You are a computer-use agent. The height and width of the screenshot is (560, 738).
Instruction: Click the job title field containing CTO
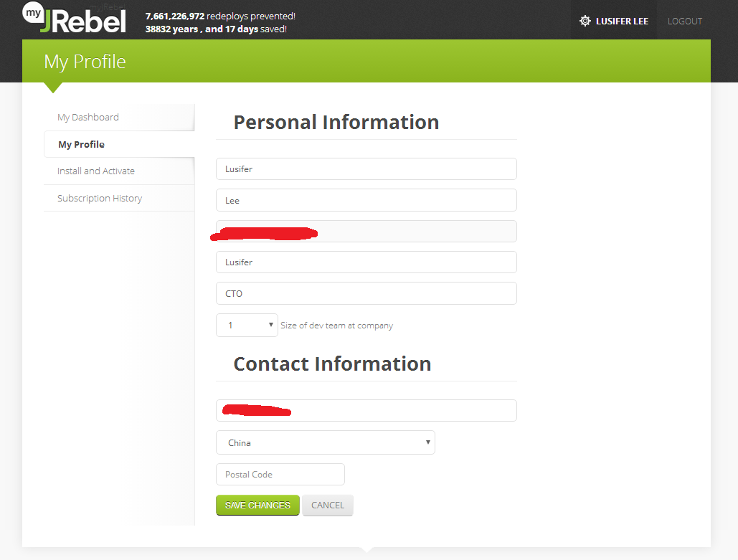pyautogui.click(x=366, y=293)
